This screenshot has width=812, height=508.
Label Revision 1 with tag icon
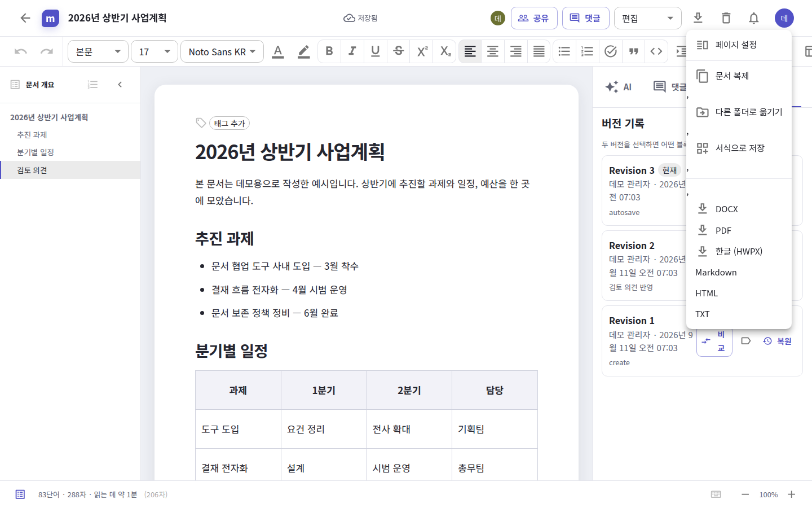(x=746, y=341)
